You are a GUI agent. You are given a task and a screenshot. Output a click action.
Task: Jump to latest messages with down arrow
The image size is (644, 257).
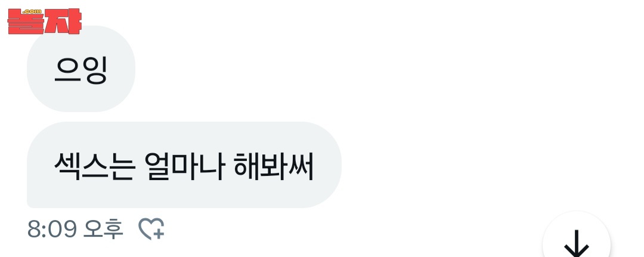click(576, 244)
